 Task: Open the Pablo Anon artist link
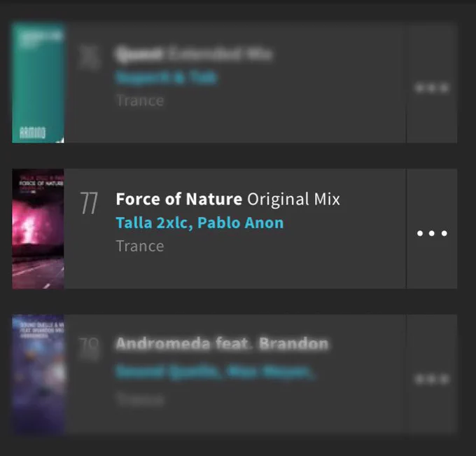[x=240, y=223]
